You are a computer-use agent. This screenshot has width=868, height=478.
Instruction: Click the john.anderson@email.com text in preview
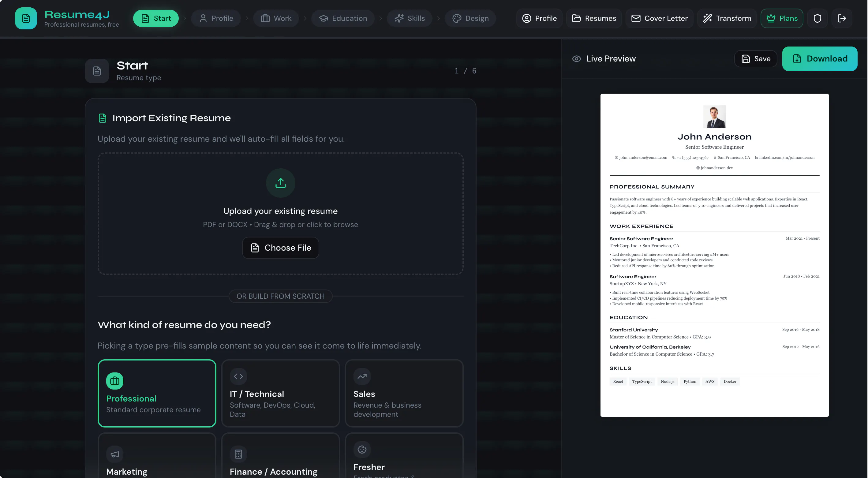(x=643, y=157)
